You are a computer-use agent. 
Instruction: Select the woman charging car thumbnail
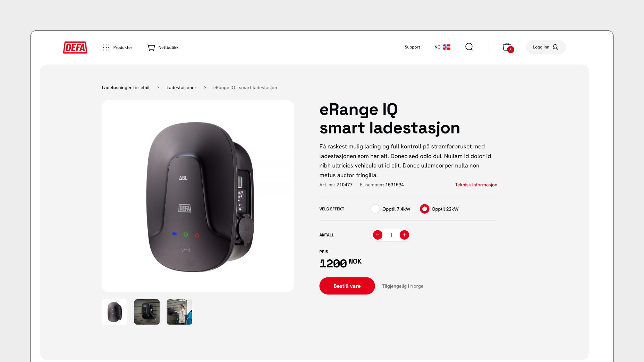coord(179,312)
